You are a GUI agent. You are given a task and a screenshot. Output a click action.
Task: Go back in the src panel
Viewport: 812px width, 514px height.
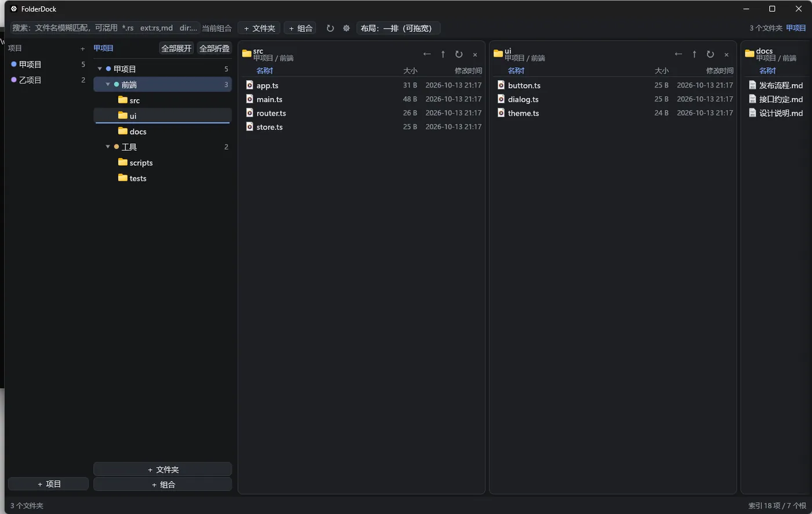point(427,54)
